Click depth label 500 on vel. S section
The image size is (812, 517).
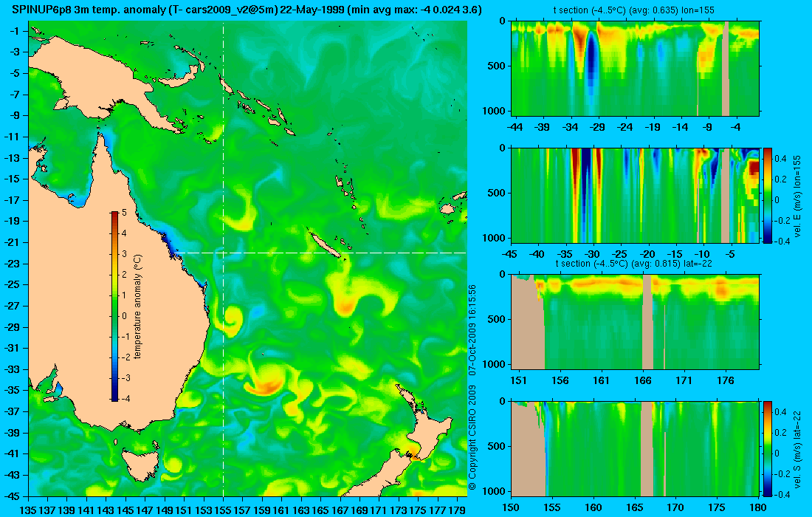click(497, 446)
